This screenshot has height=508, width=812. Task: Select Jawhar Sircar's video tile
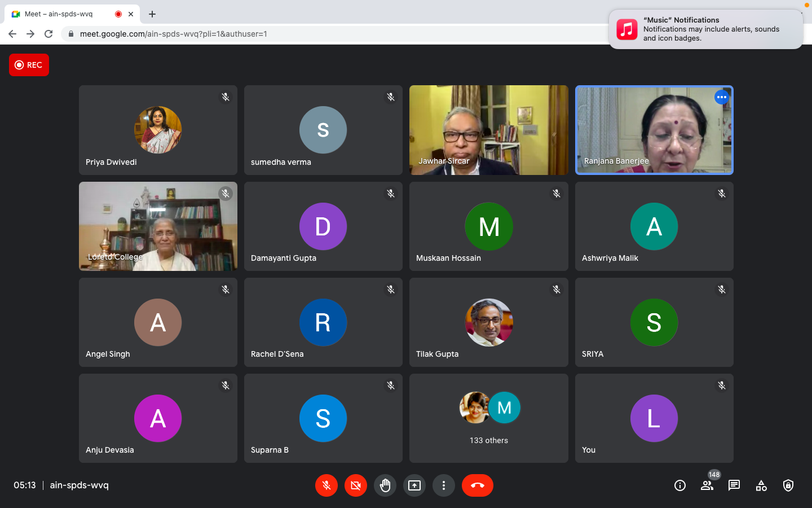[x=488, y=130]
